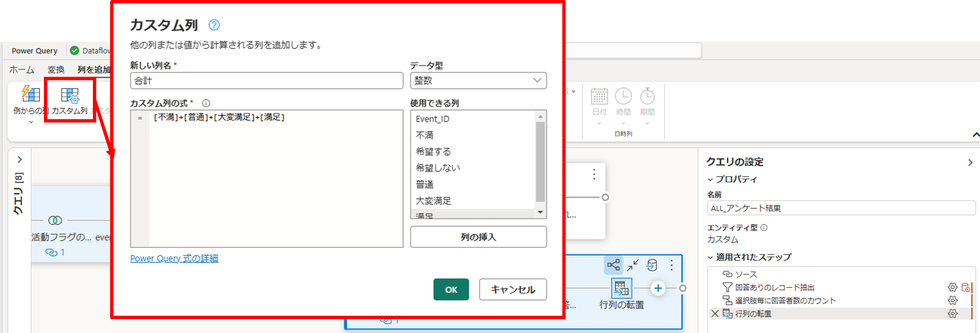The width and height of the screenshot is (980, 333).
Task: Collapse the ribbon with the up chevron
Action: [976, 135]
